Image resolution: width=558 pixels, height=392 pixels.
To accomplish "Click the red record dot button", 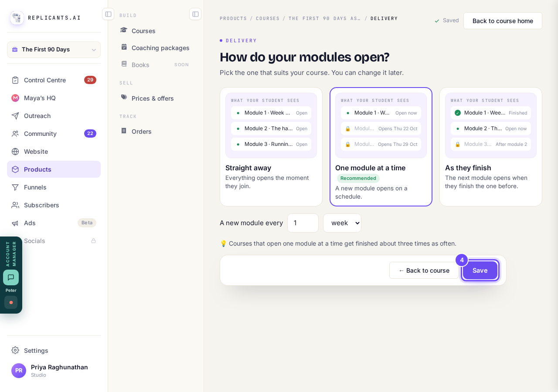I will [x=11, y=302].
